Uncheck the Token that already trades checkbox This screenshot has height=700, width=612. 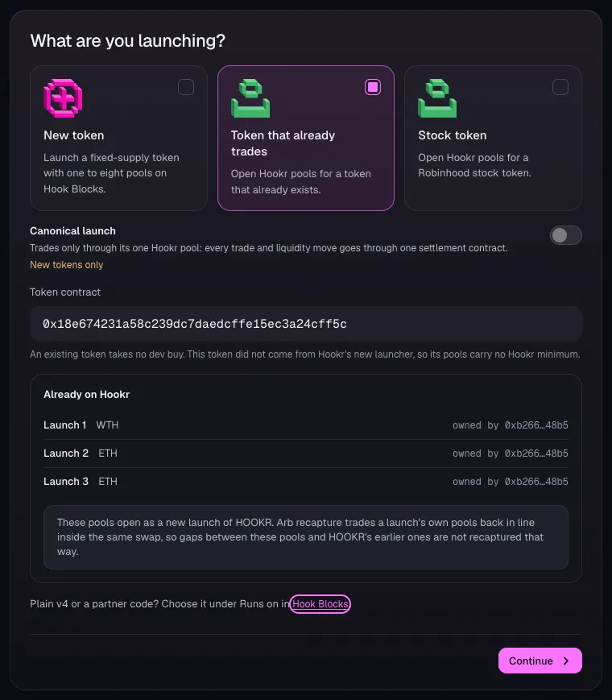373,87
